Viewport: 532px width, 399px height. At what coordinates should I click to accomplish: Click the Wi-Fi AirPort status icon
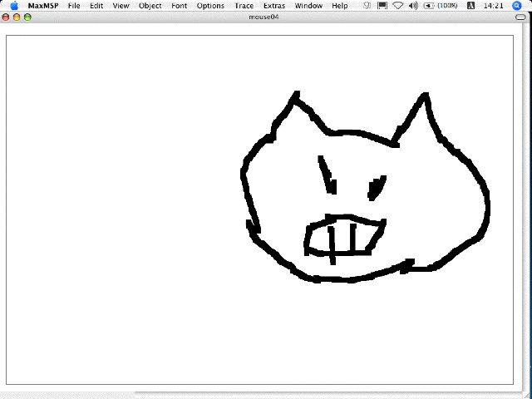(x=397, y=6)
